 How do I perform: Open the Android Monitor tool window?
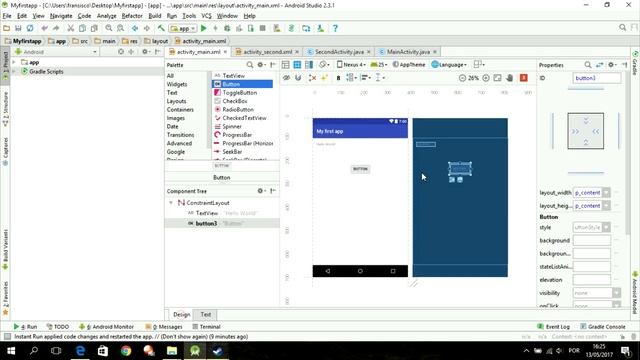click(107, 327)
